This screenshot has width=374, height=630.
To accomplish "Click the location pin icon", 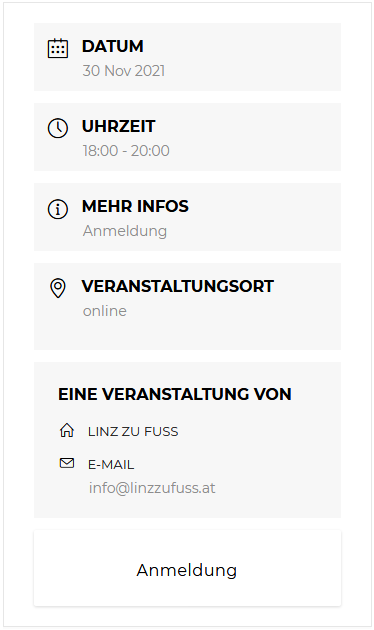I will click(58, 288).
